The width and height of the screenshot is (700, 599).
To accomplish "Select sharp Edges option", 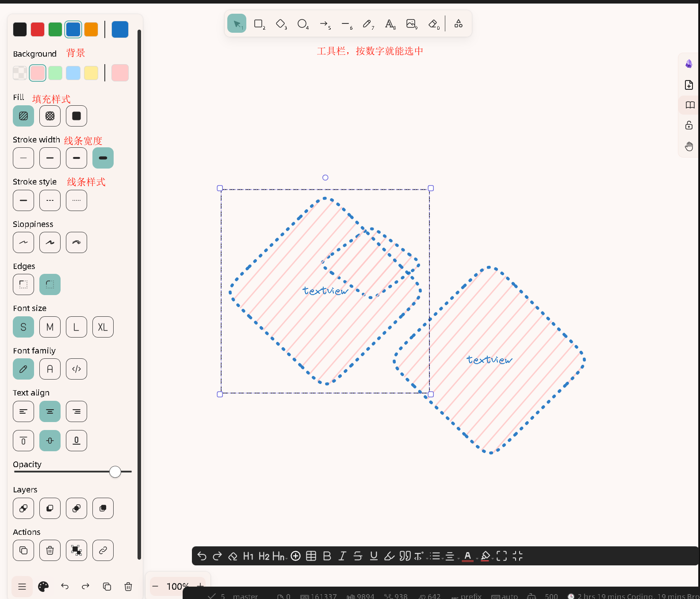I will coord(23,284).
